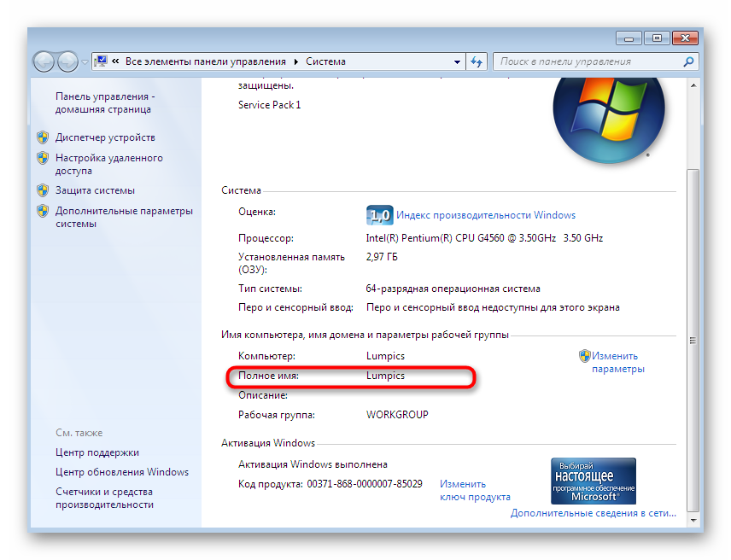Click the back navigation arrow

42,61
